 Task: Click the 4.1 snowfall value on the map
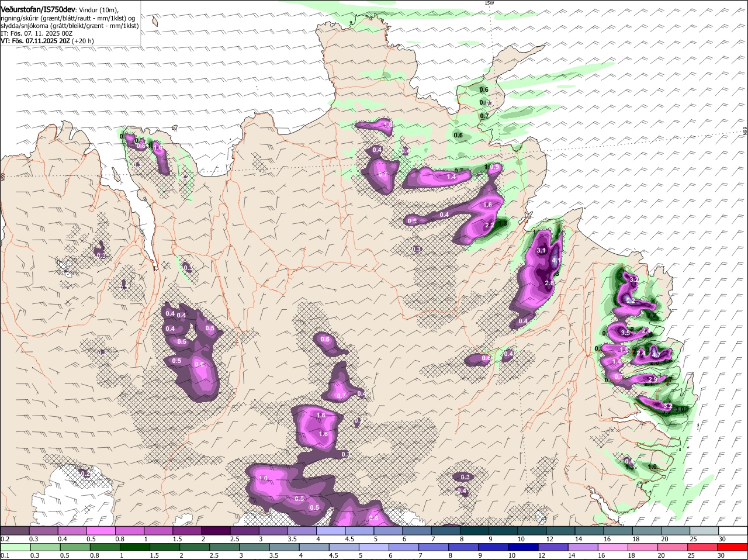click(556, 261)
